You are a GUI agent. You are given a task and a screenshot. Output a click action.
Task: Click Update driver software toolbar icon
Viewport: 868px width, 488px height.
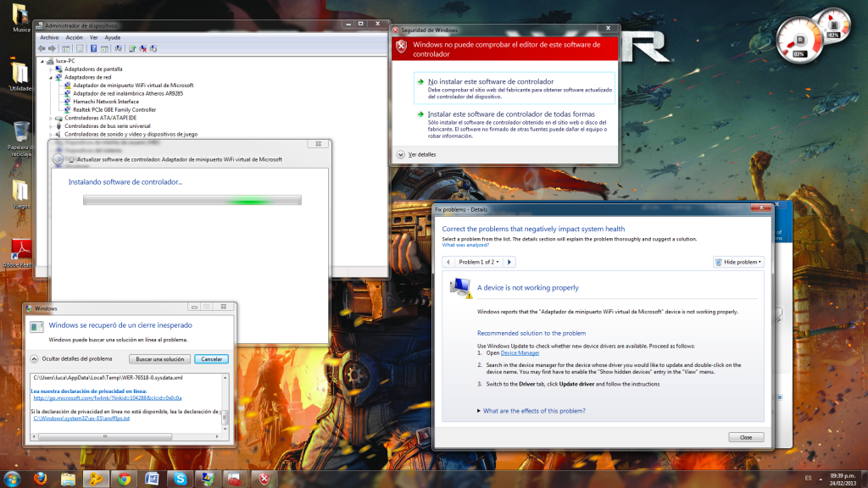[132, 48]
